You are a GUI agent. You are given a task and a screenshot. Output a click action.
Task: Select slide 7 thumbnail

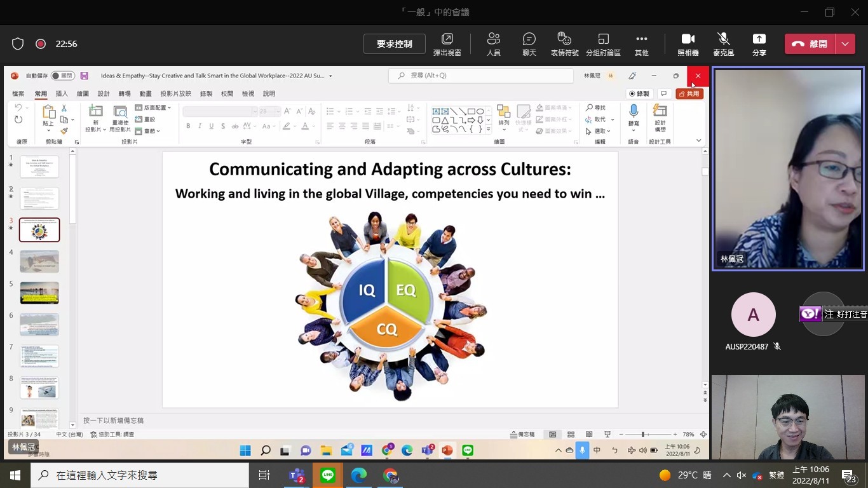coord(39,356)
